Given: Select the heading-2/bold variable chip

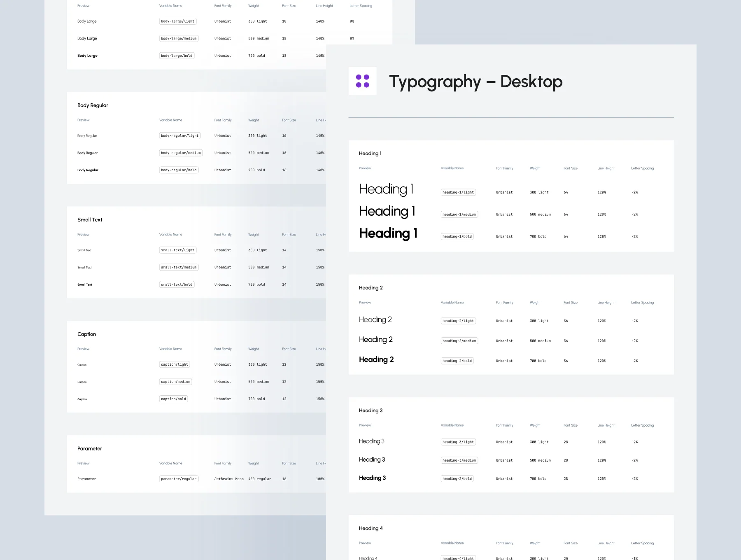Looking at the screenshot, I should 457,361.
